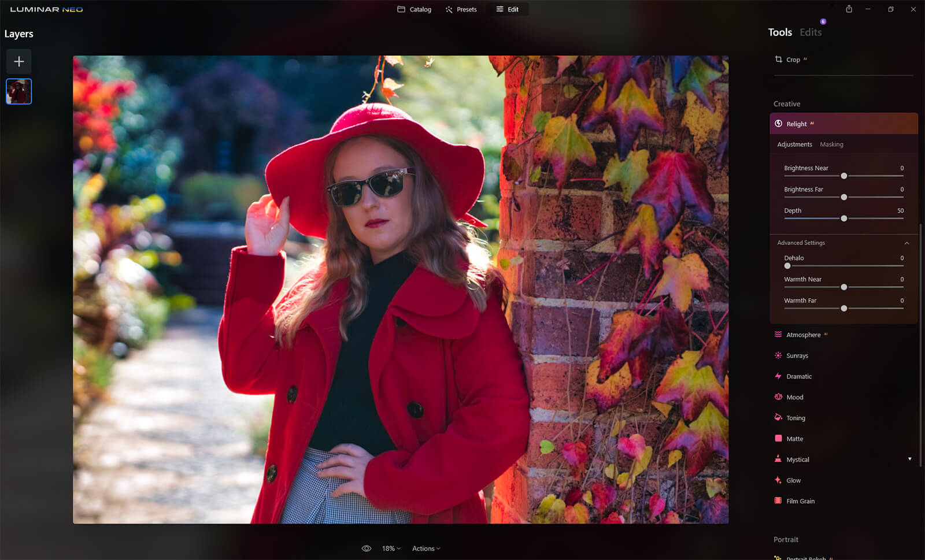Open the Atmosphere tool
925x560 pixels.
(x=802, y=335)
